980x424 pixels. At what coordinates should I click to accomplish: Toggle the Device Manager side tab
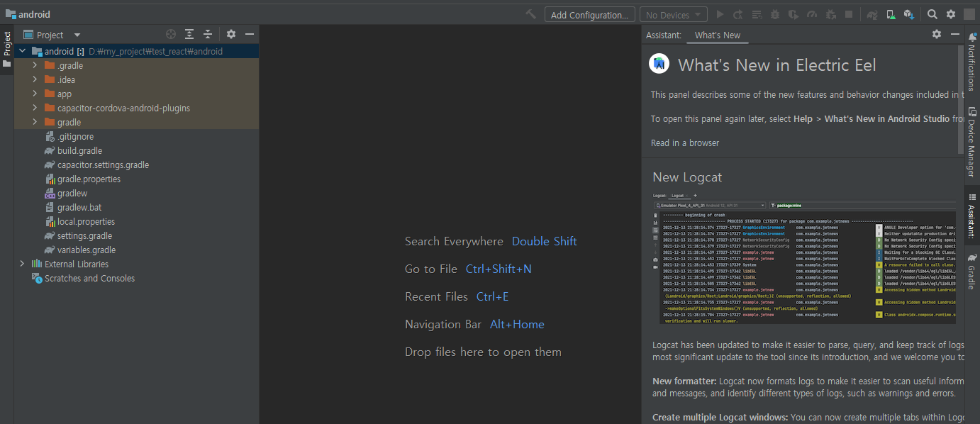(972, 142)
